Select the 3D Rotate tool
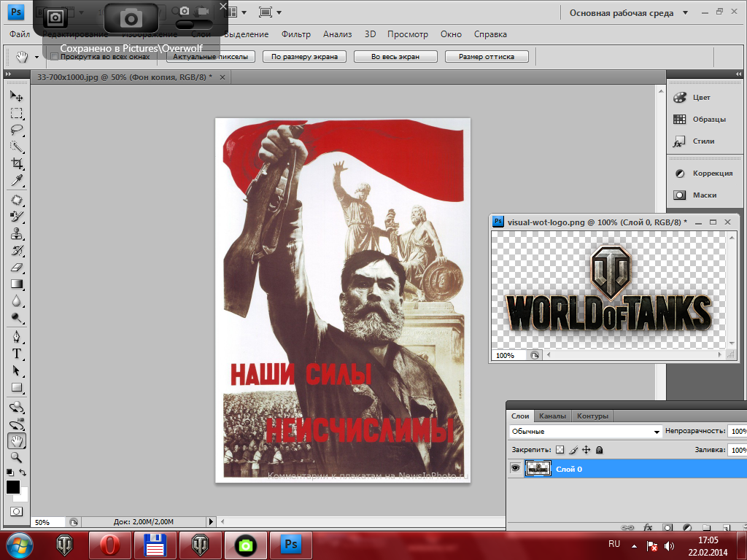 [x=17, y=407]
